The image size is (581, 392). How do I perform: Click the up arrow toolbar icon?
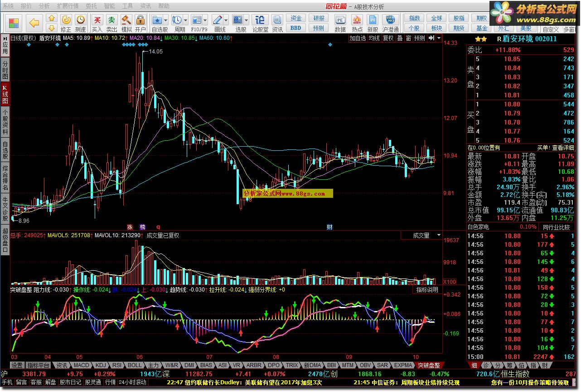51,18
